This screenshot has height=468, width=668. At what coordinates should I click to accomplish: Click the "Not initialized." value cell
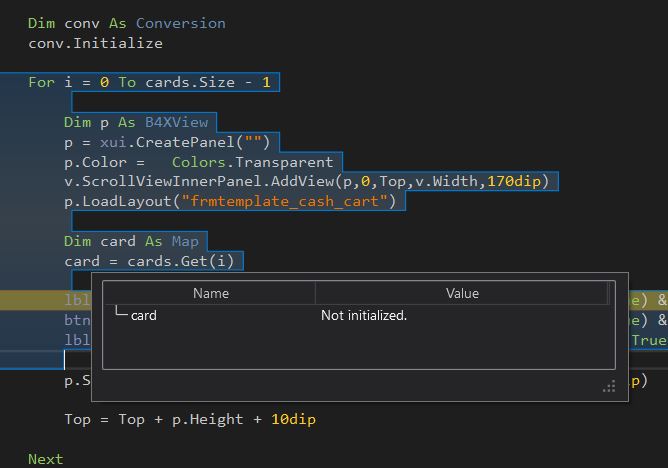[363, 315]
